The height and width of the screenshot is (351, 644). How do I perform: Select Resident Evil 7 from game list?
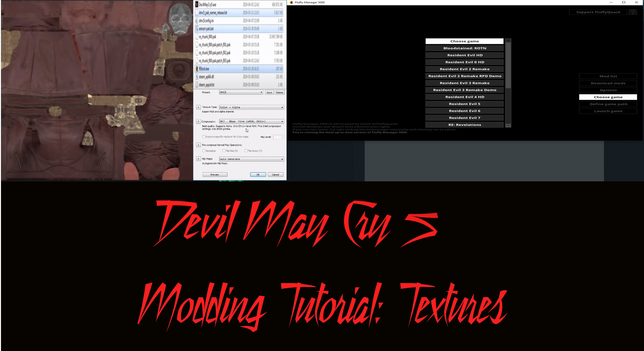pyautogui.click(x=464, y=118)
